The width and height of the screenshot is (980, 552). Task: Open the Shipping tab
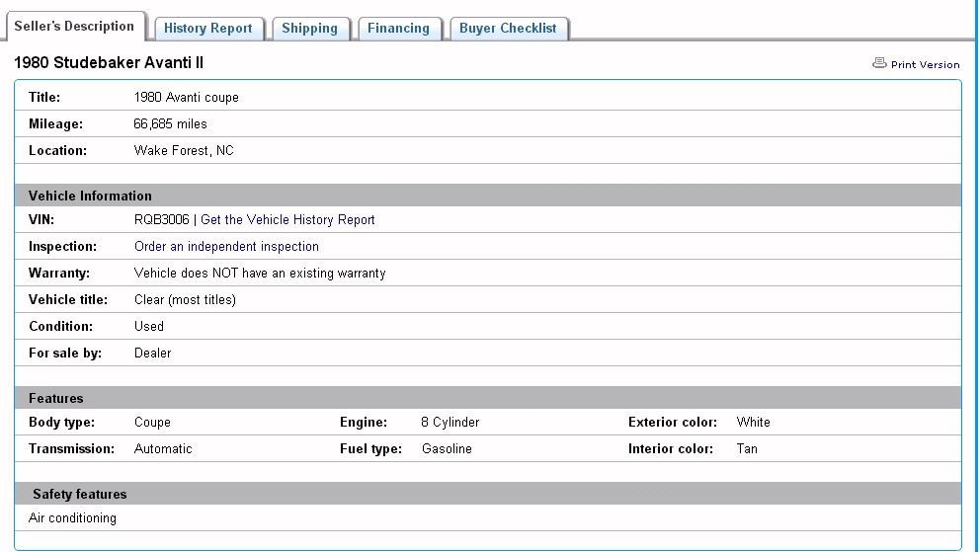tap(309, 29)
